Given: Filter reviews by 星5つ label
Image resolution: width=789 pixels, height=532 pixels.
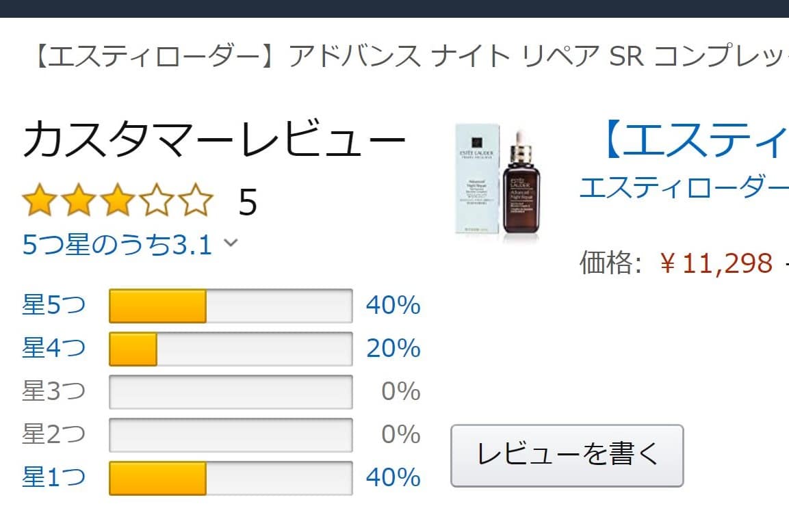Looking at the screenshot, I should click(54, 306).
